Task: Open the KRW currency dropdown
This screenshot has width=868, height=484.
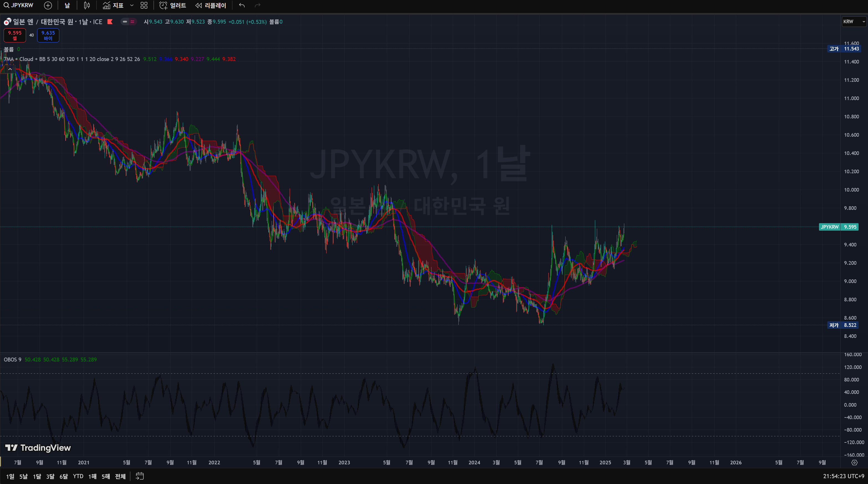Action: point(854,22)
